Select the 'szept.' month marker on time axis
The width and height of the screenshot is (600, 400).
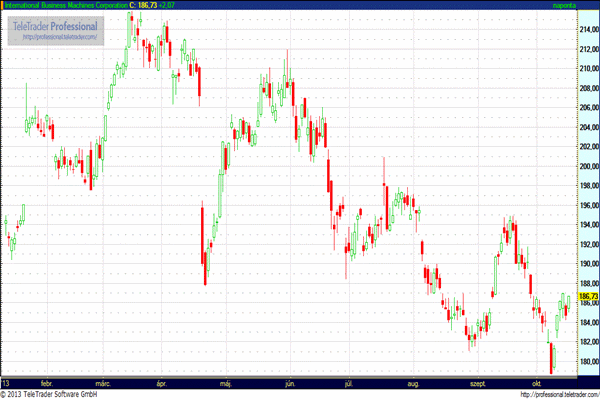click(x=475, y=382)
